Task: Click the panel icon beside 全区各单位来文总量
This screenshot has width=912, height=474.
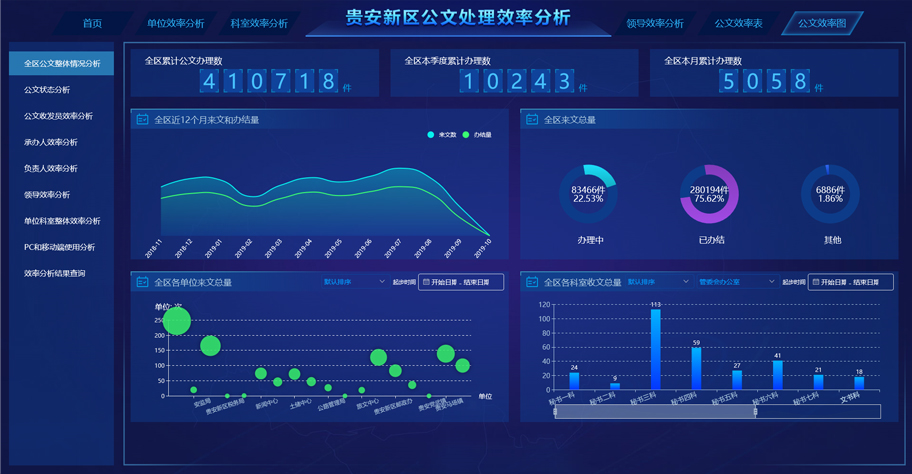Action: [x=142, y=282]
